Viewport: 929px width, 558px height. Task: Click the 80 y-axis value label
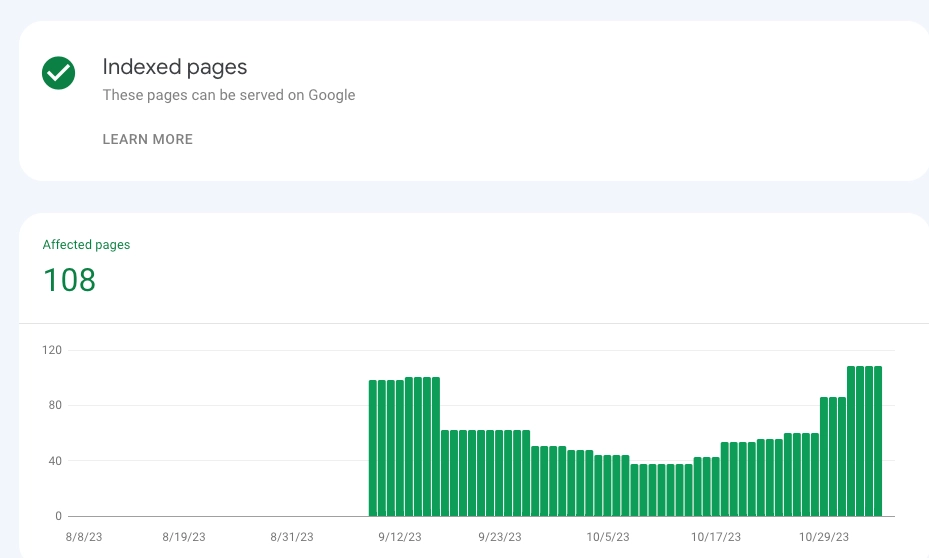[55, 405]
